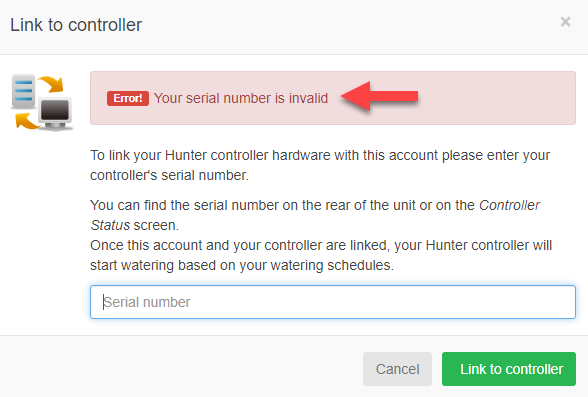
Task: Select the 'Your serial number is invalid' message
Action: tap(241, 98)
